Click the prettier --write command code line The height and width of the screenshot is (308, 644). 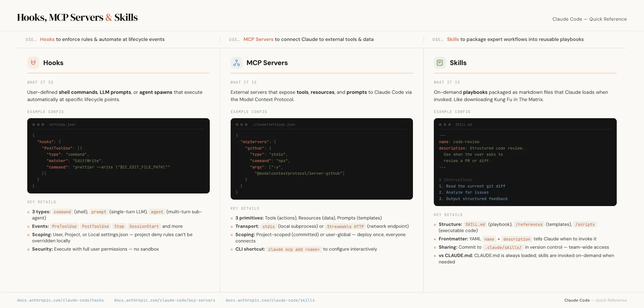click(x=108, y=167)
